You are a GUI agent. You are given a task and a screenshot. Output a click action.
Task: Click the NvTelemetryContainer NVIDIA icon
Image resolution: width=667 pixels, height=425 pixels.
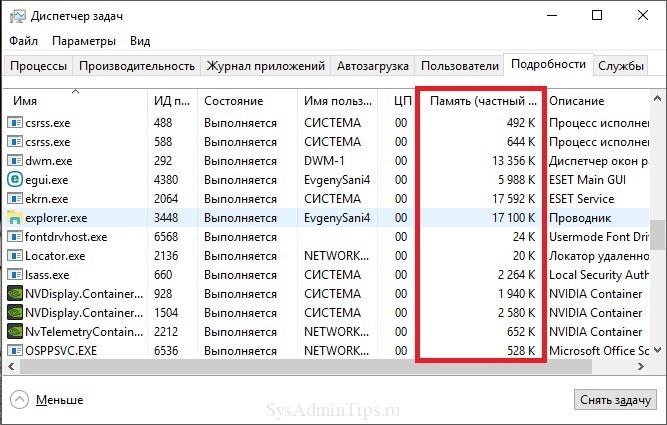click(x=15, y=331)
